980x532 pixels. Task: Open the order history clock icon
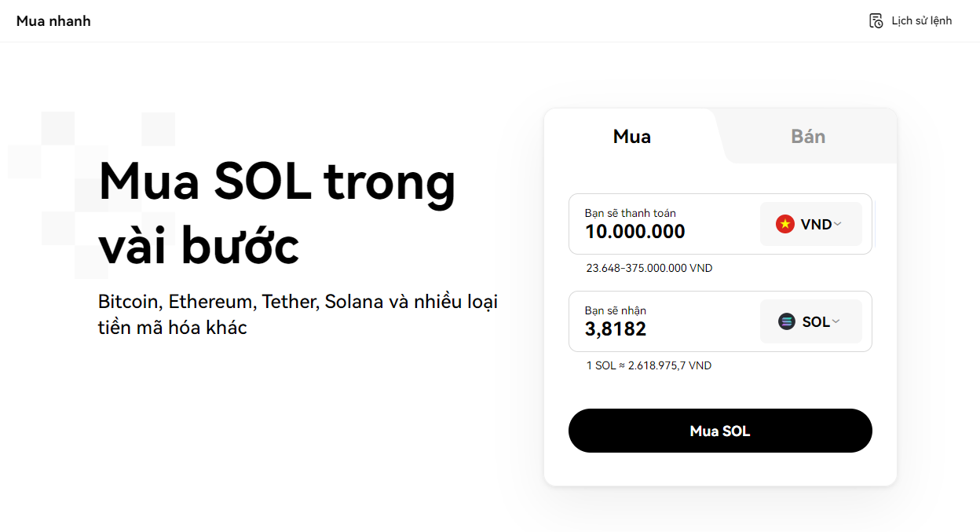[x=876, y=20]
